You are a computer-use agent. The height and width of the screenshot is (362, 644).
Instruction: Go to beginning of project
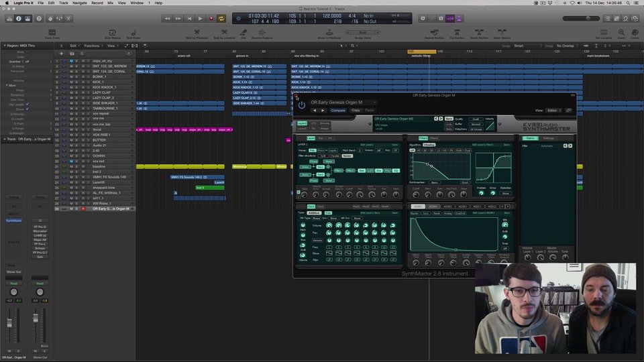pyautogui.click(x=189, y=19)
